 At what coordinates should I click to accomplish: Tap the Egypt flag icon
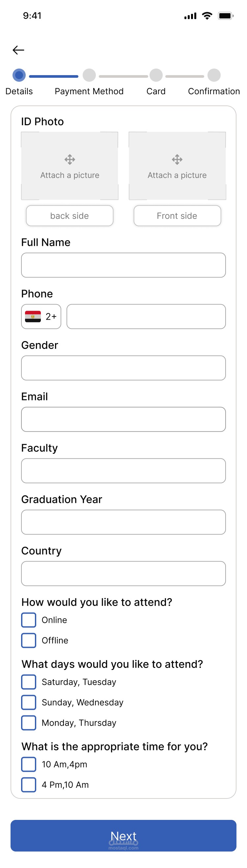tap(33, 316)
